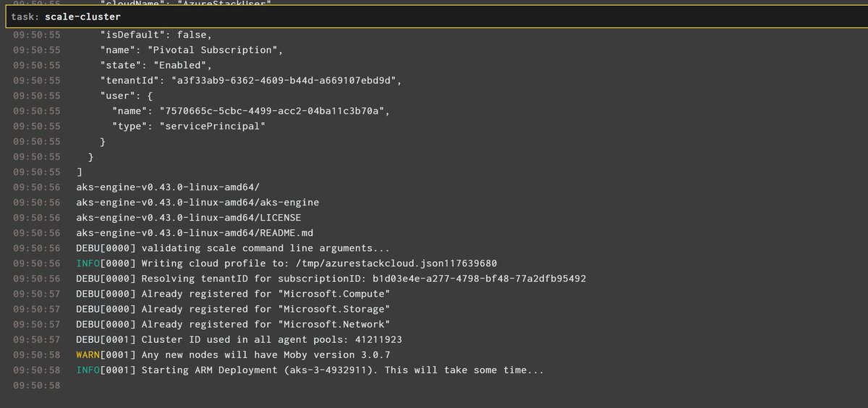Select the tenantId a3f33ab9 line
The width and height of the screenshot is (868, 408).
(x=250, y=80)
